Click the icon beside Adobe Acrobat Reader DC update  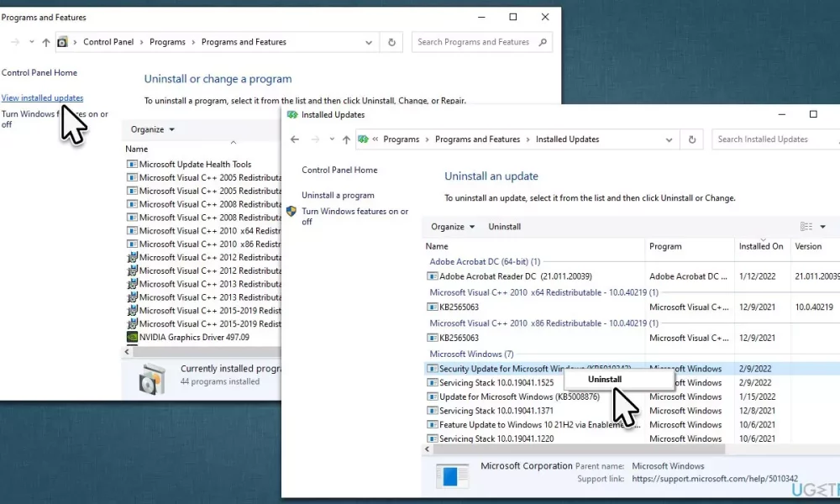click(x=432, y=276)
